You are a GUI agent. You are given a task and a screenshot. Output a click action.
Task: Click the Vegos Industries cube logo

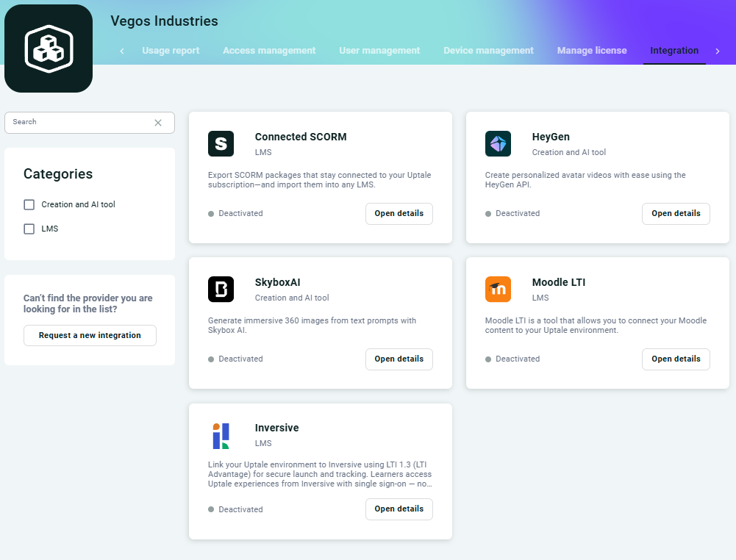coord(49,49)
